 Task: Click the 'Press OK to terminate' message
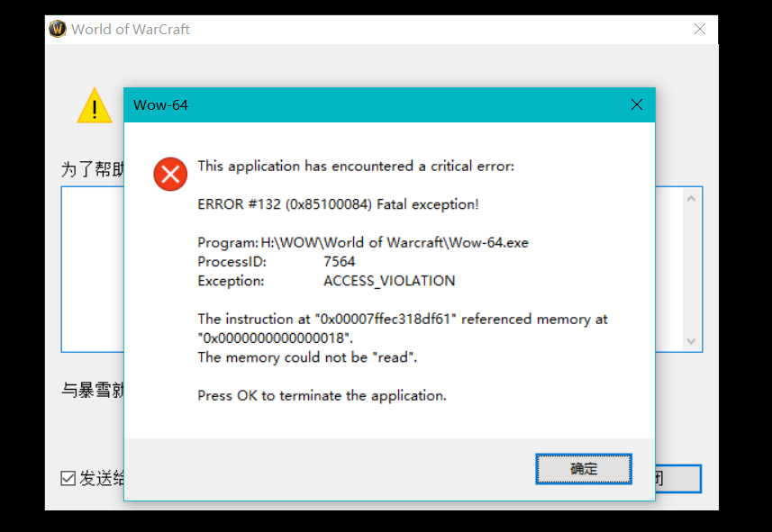(322, 395)
